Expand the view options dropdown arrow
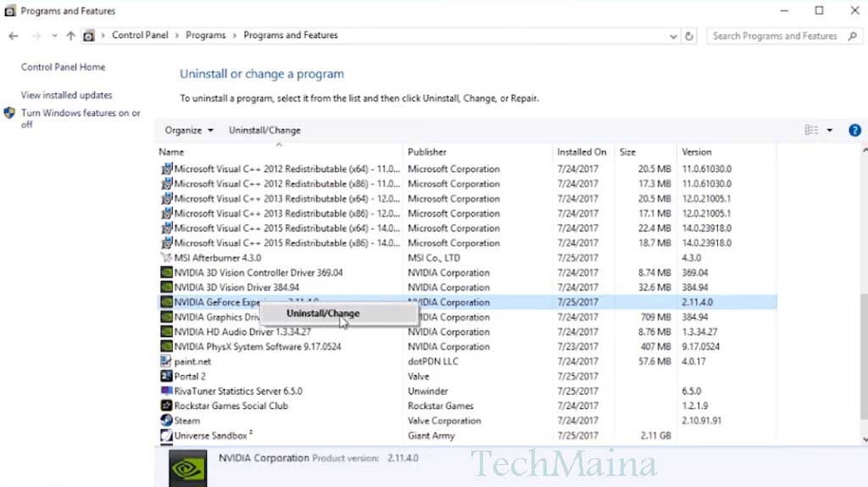The height and width of the screenshot is (487, 868). click(829, 130)
